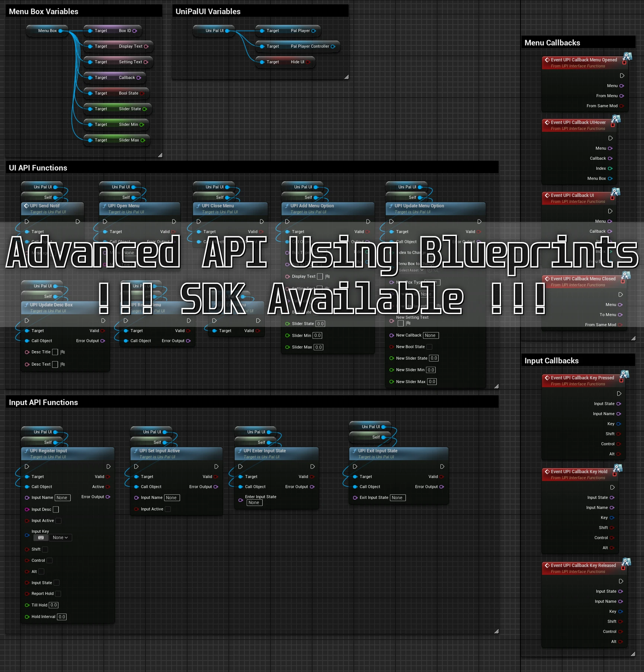Select the Input API Functions comment title
The height and width of the screenshot is (672, 644).
point(44,402)
